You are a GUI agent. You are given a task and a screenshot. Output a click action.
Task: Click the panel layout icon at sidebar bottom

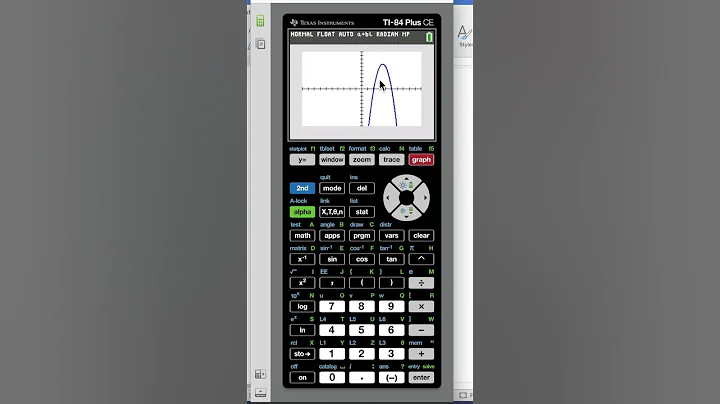coord(260,374)
